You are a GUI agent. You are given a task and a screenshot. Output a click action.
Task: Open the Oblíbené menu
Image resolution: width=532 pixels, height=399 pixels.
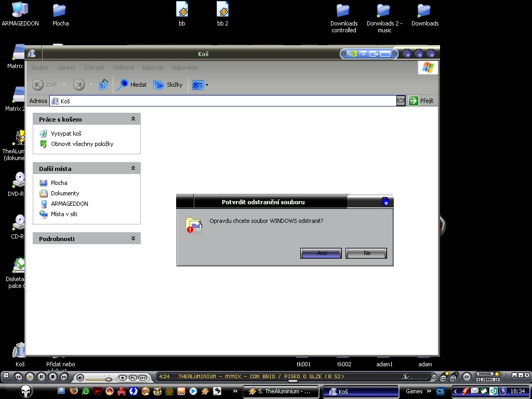(x=123, y=68)
